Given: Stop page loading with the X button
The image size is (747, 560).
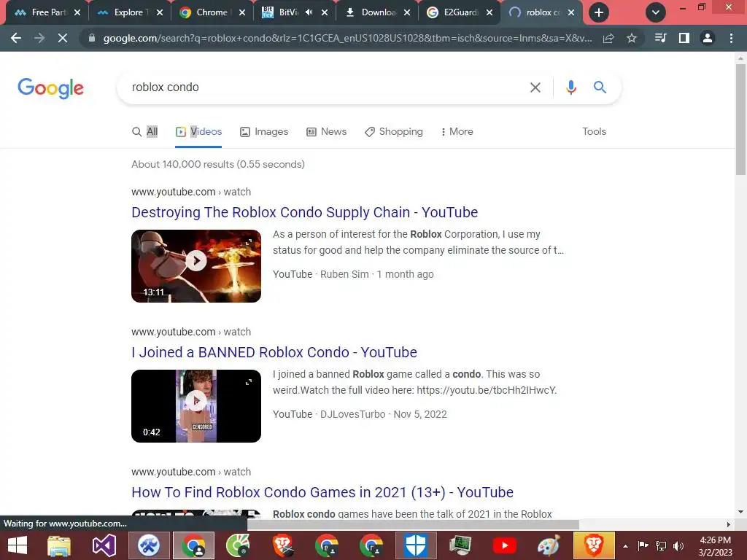Looking at the screenshot, I should [x=63, y=38].
